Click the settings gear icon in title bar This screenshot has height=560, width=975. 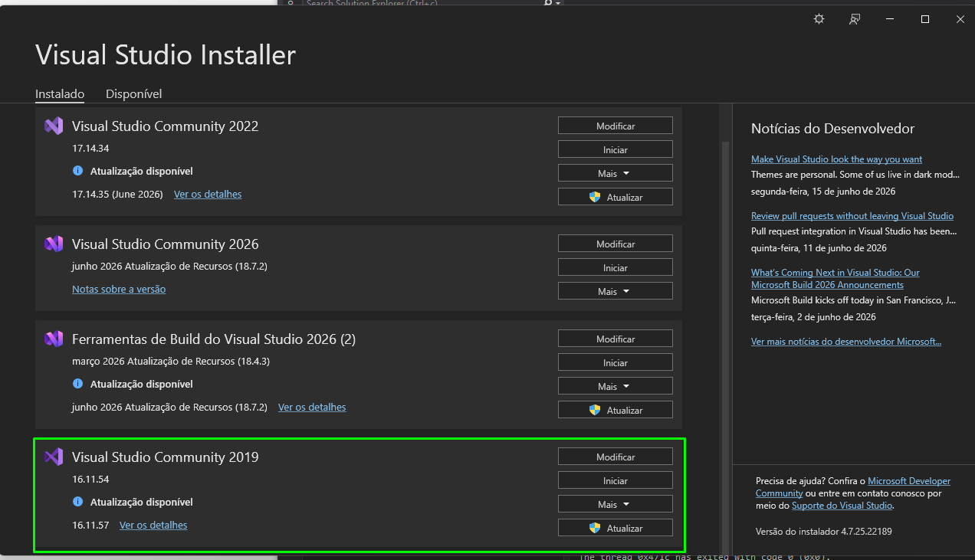click(x=819, y=19)
